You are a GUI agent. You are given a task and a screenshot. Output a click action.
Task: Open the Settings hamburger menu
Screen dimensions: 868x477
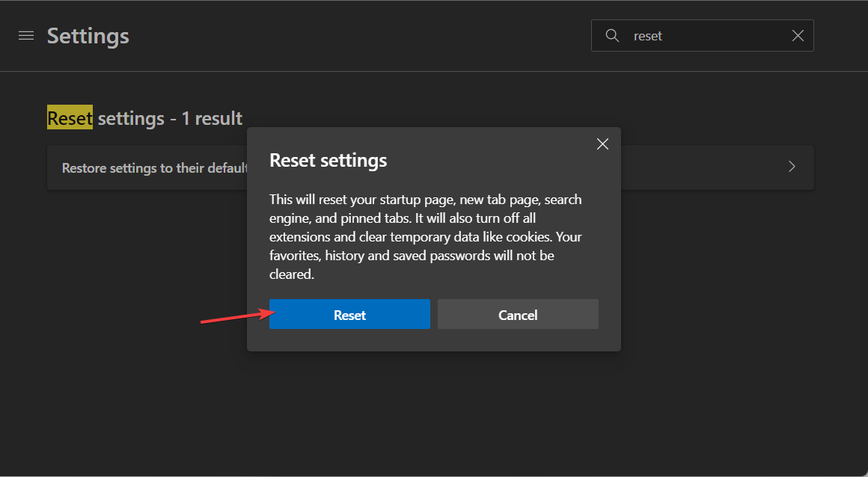click(x=26, y=36)
